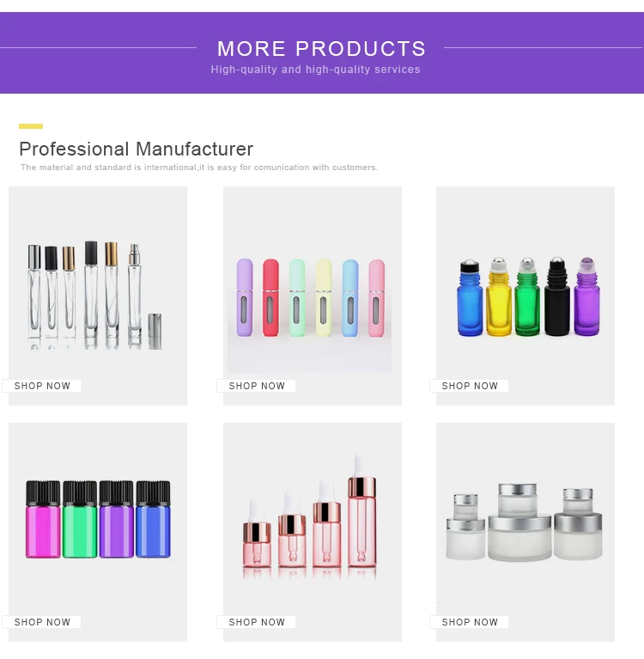Image resolution: width=644 pixels, height=659 pixels.
Task: Click SHOP NOW under frosted cream jars
Action: tap(469, 622)
